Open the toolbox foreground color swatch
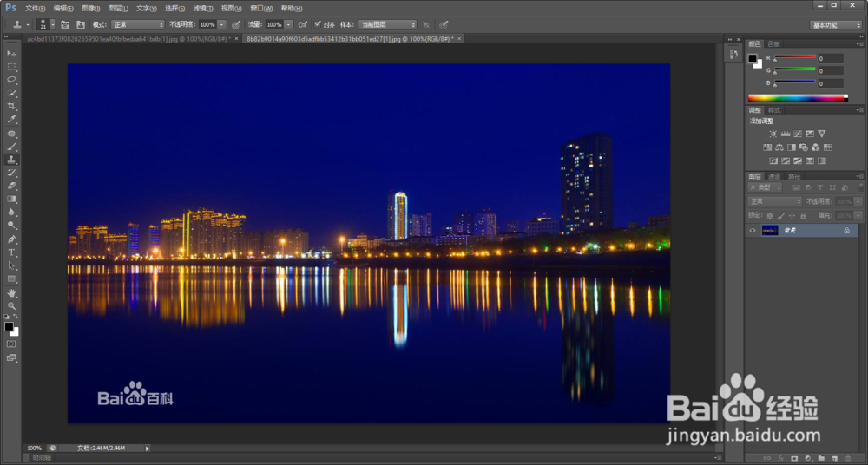 (9, 326)
